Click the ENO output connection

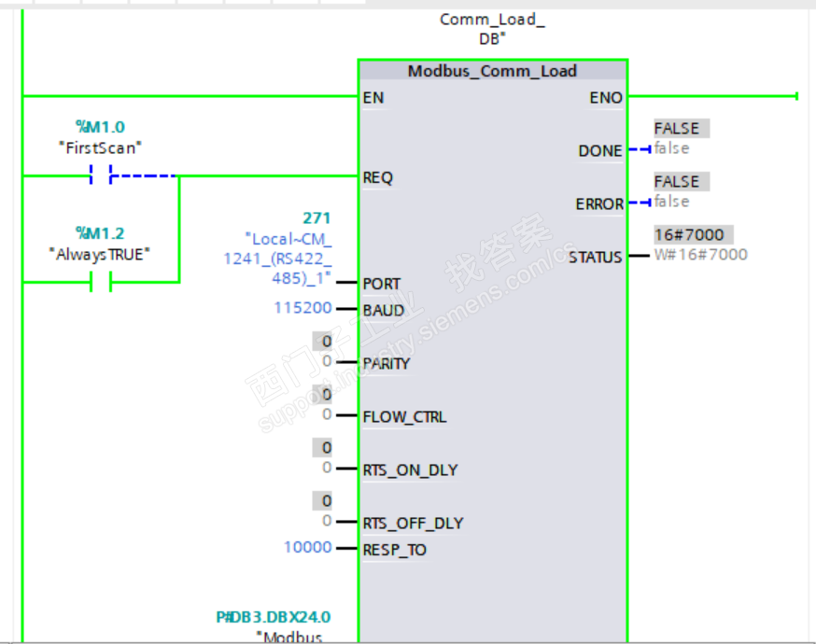pos(606,98)
